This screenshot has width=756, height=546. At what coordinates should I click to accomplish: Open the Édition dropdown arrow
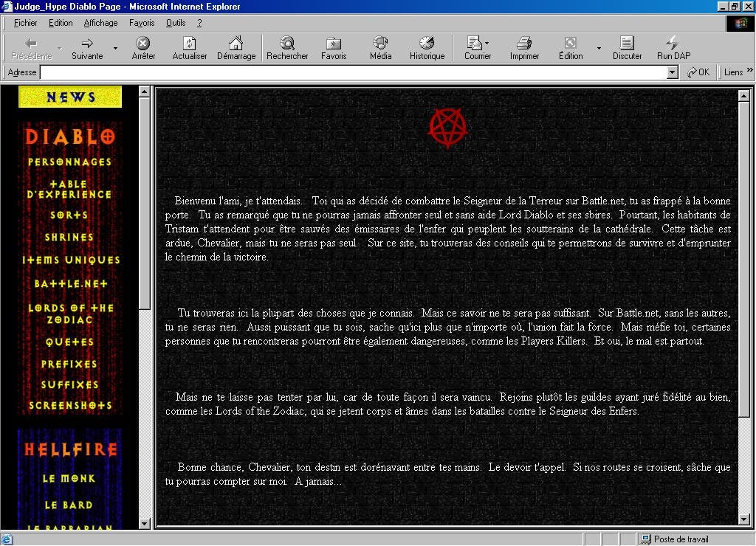click(x=599, y=48)
